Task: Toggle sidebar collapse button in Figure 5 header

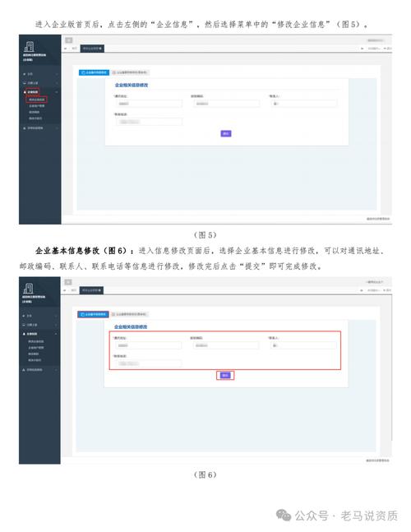Action: [69, 40]
